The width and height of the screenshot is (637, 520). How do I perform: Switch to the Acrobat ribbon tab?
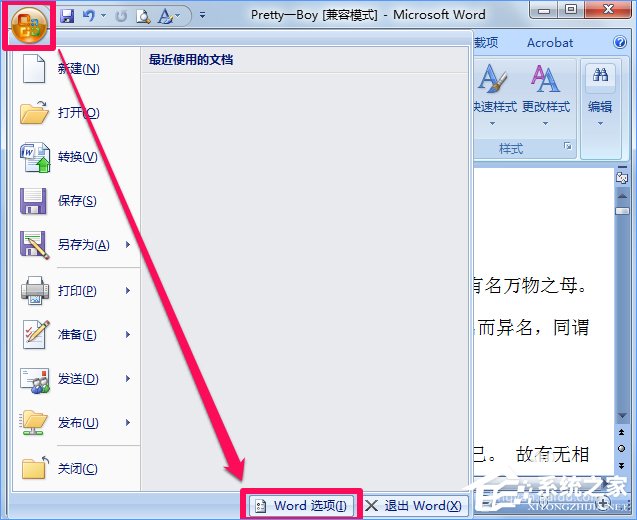tap(550, 43)
